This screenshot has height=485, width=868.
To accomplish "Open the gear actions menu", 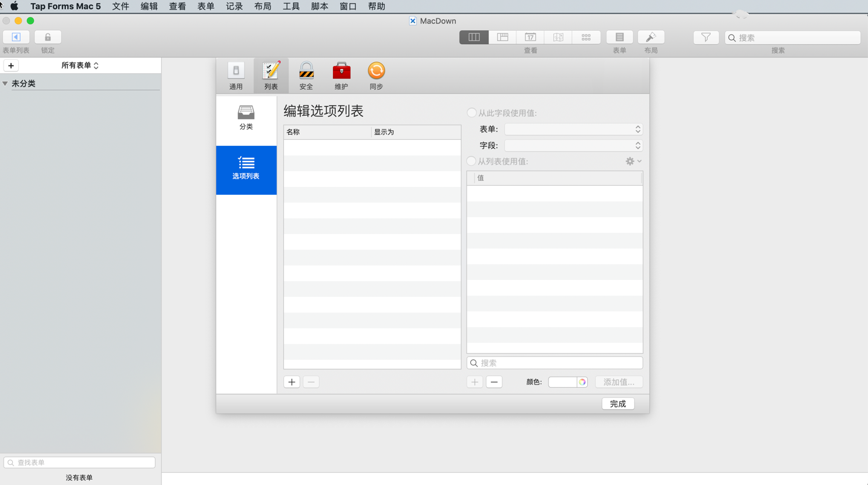I will click(x=634, y=161).
